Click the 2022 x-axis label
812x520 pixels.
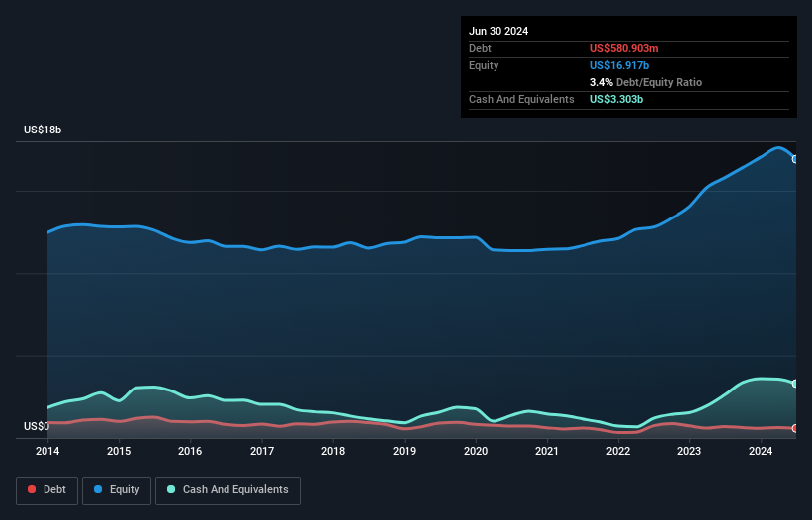(x=618, y=451)
